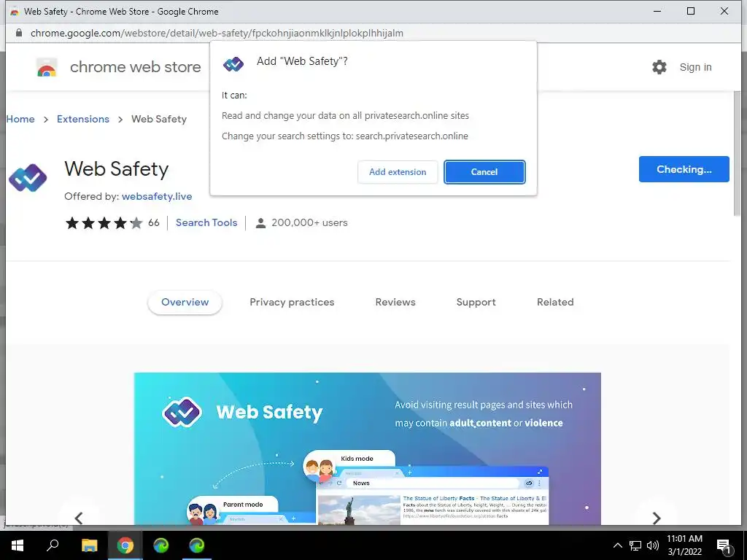Click the users person icon
This screenshot has width=747, height=560.
coord(260,223)
